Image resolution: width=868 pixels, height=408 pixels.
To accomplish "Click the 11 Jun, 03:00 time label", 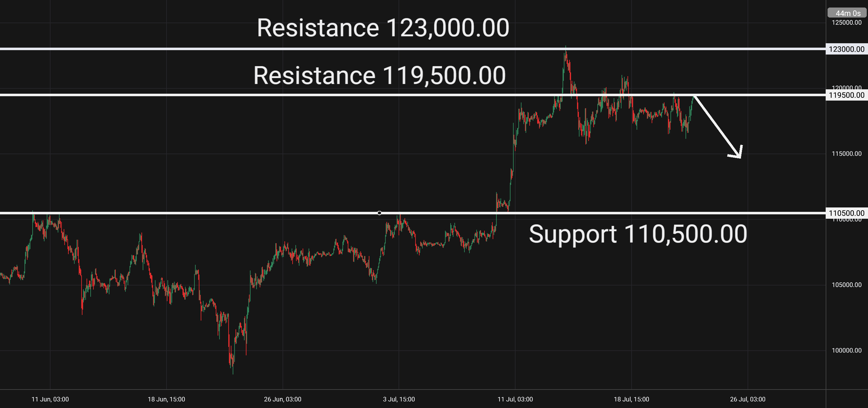I will click(x=50, y=399).
